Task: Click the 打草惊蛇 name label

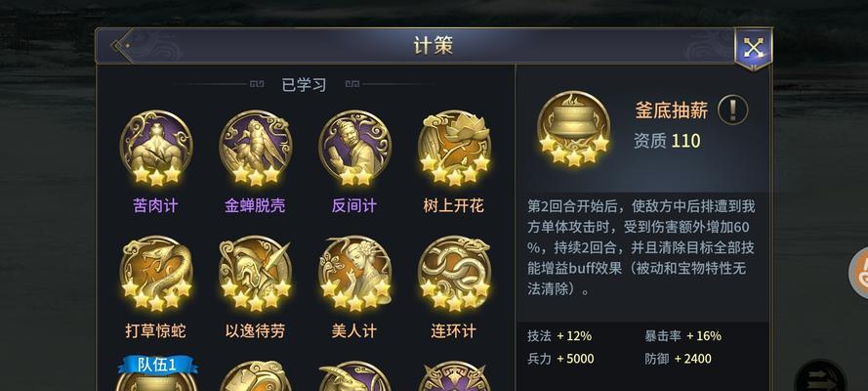Action: point(155,331)
